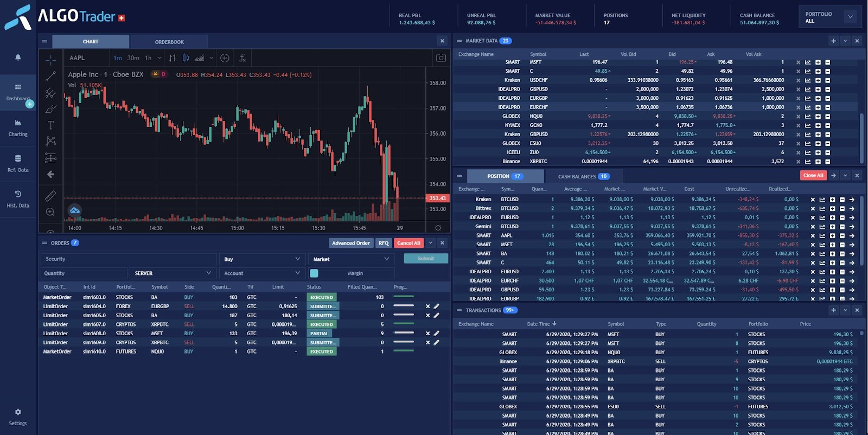Open the Account dropdown
The width and height of the screenshot is (868, 435).
[x=262, y=273]
